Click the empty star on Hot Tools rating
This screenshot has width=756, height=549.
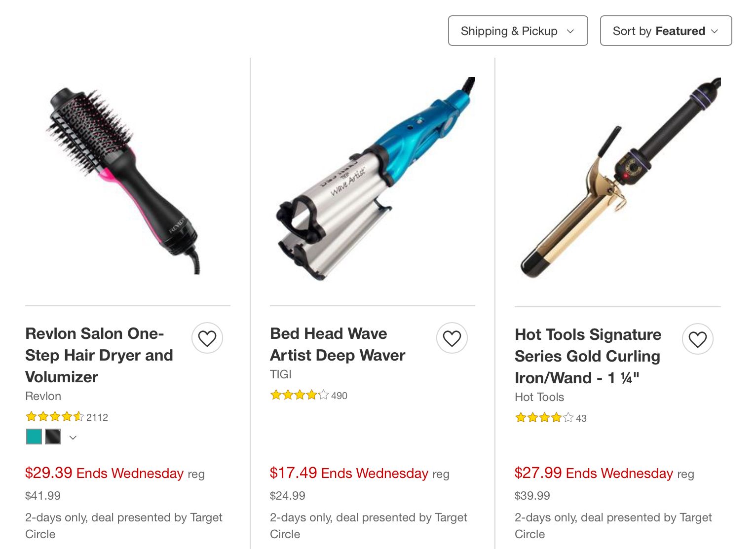[567, 417]
